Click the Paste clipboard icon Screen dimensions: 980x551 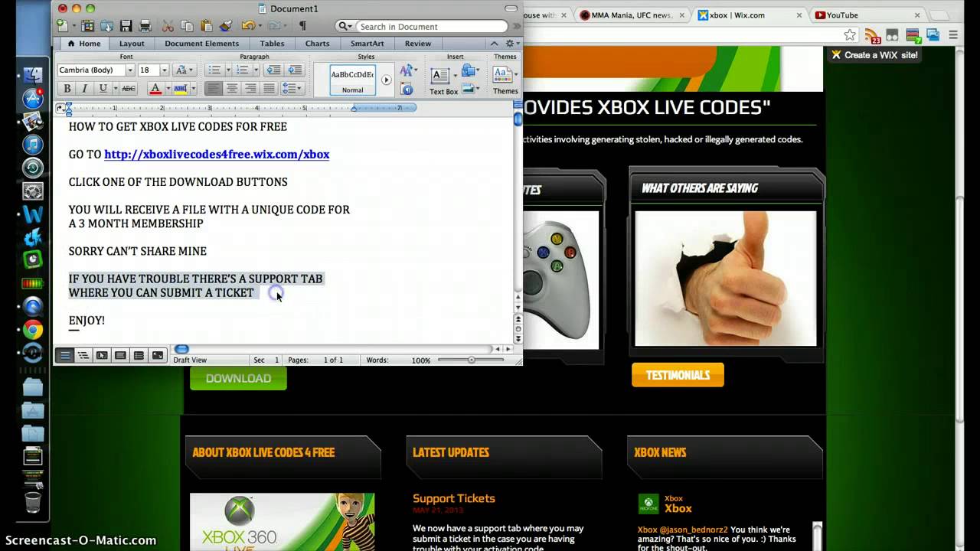pos(207,26)
